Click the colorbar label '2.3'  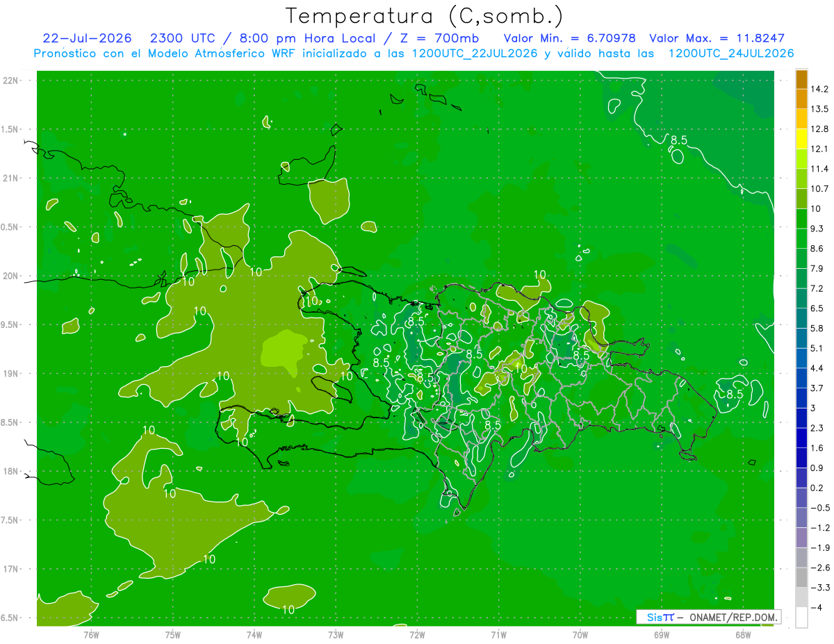[818, 428]
